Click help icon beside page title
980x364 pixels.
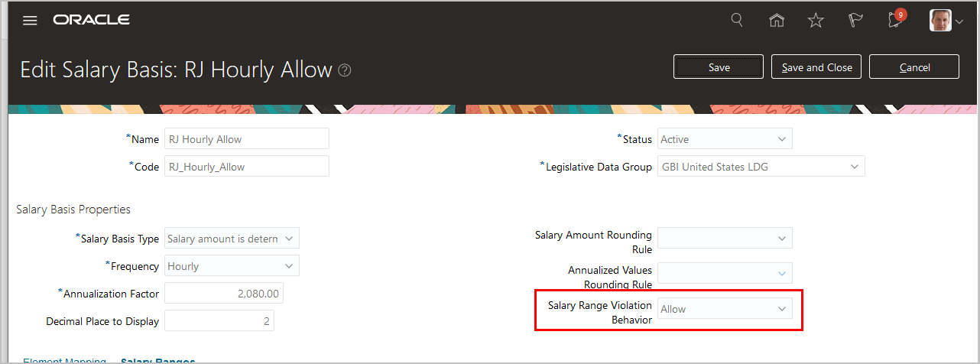click(x=345, y=70)
